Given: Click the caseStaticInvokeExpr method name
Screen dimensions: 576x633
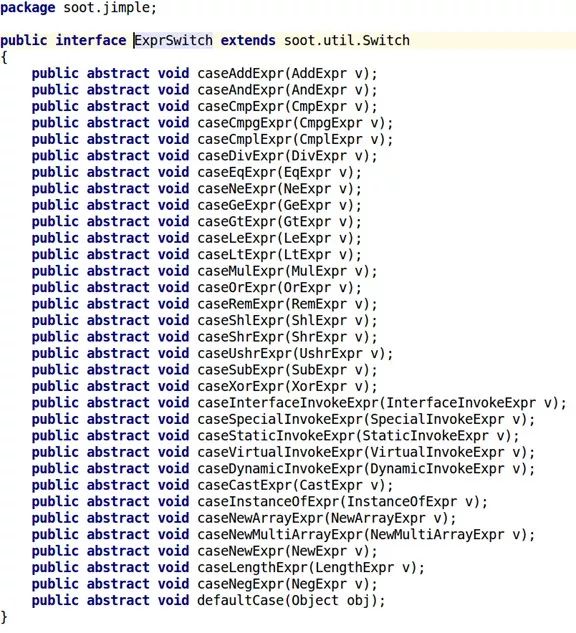Looking at the screenshot, I should pyautogui.click(x=276, y=436).
